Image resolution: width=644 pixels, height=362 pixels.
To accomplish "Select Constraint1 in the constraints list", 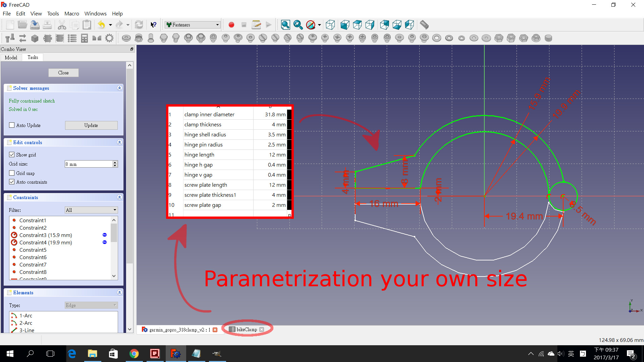I will (x=60, y=221).
